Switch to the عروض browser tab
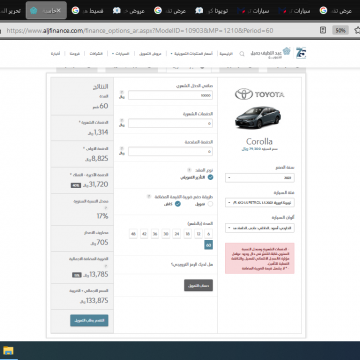Image resolution: width=360 pixels, height=360 pixels. 130,11
